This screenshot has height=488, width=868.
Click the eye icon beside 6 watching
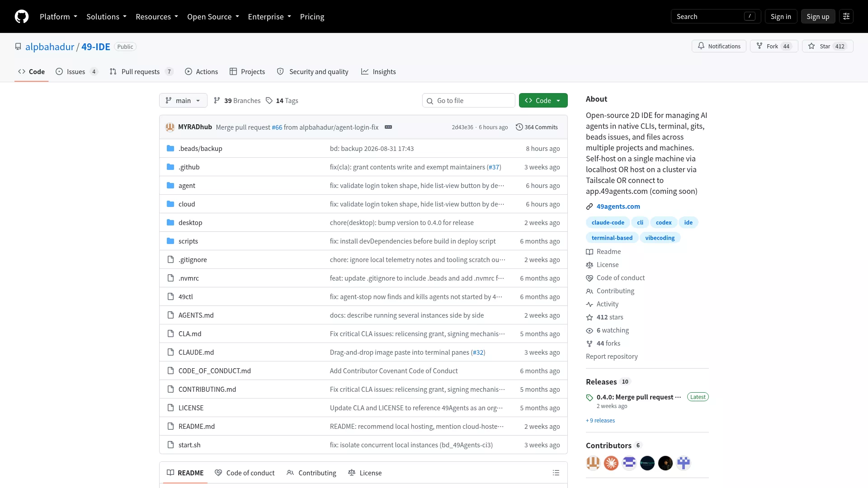590,331
